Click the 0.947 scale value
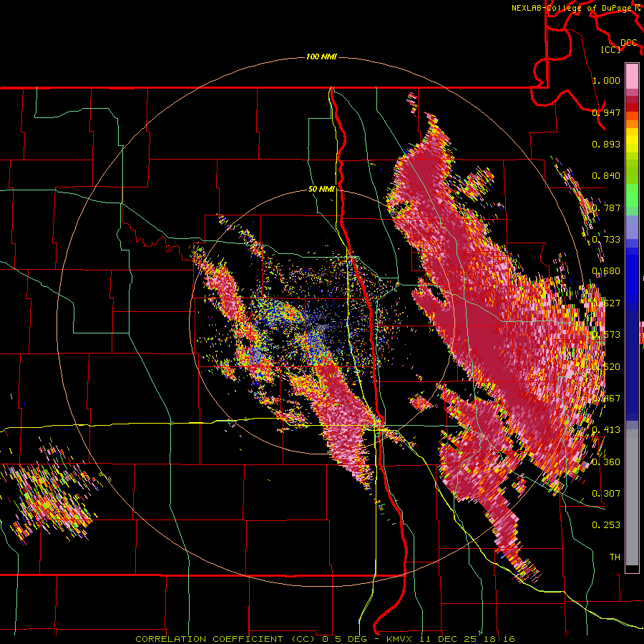The height and width of the screenshot is (644, 644). pos(606,112)
